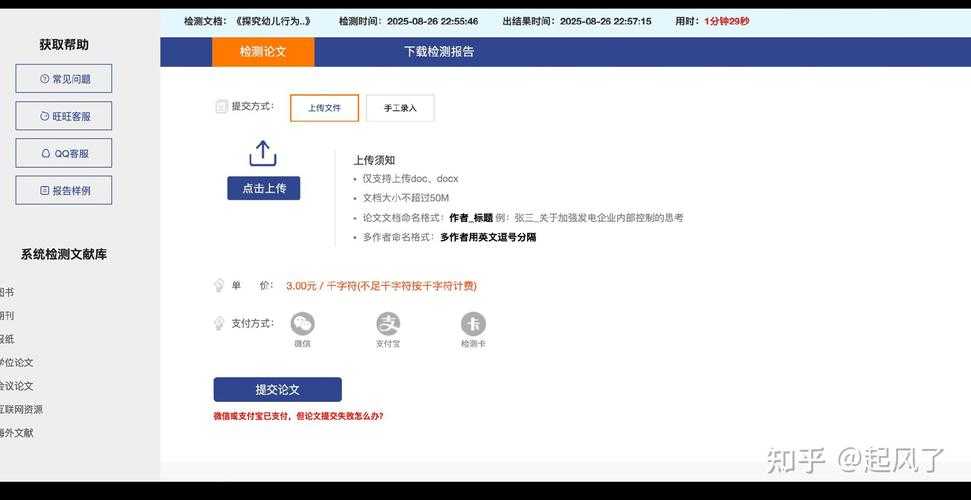Image resolution: width=971 pixels, height=500 pixels.
Task: Click 会议论文 in the literature library list
Action: tap(17, 386)
